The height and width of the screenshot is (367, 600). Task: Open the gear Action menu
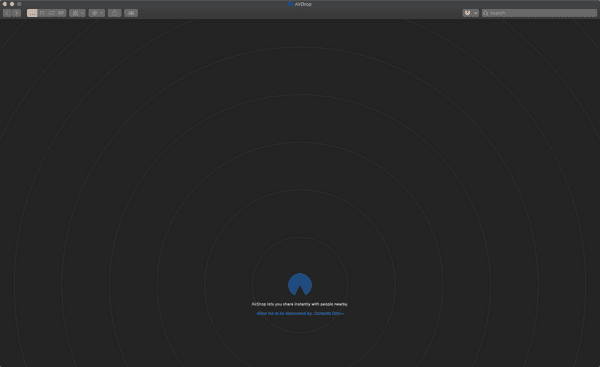click(97, 13)
